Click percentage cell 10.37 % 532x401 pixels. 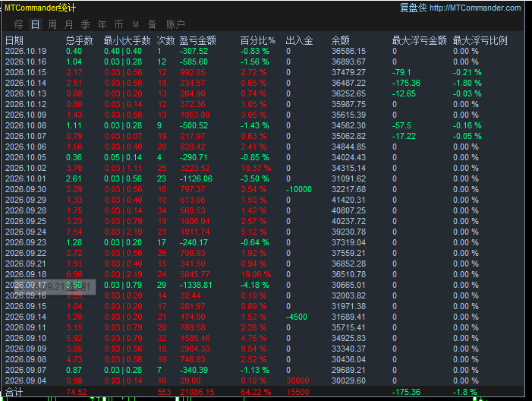[x=256, y=168]
